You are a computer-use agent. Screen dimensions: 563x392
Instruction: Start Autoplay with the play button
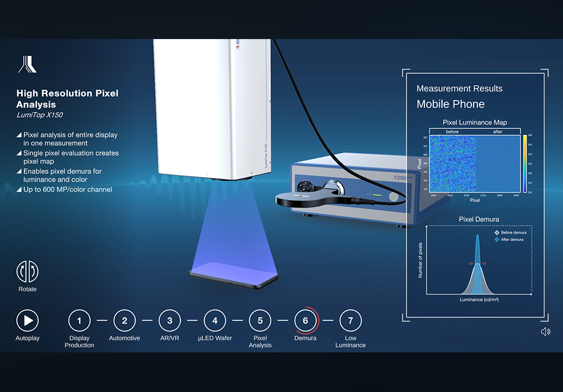pyautogui.click(x=27, y=321)
